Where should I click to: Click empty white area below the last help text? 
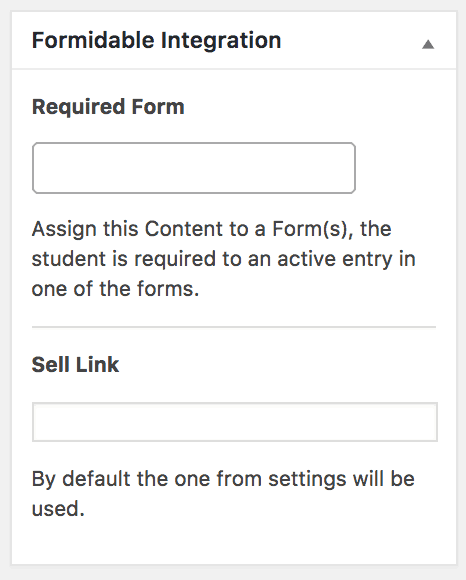pyautogui.click(x=234, y=542)
